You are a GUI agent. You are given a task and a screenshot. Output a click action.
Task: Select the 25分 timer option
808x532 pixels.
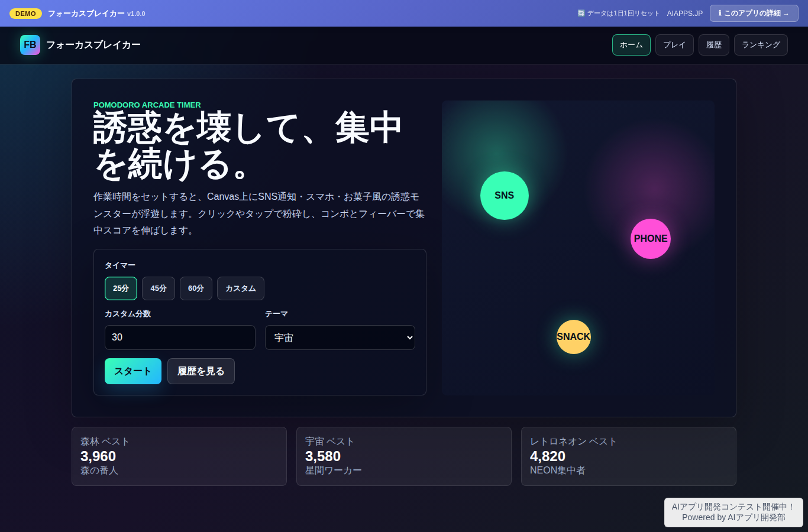121,288
